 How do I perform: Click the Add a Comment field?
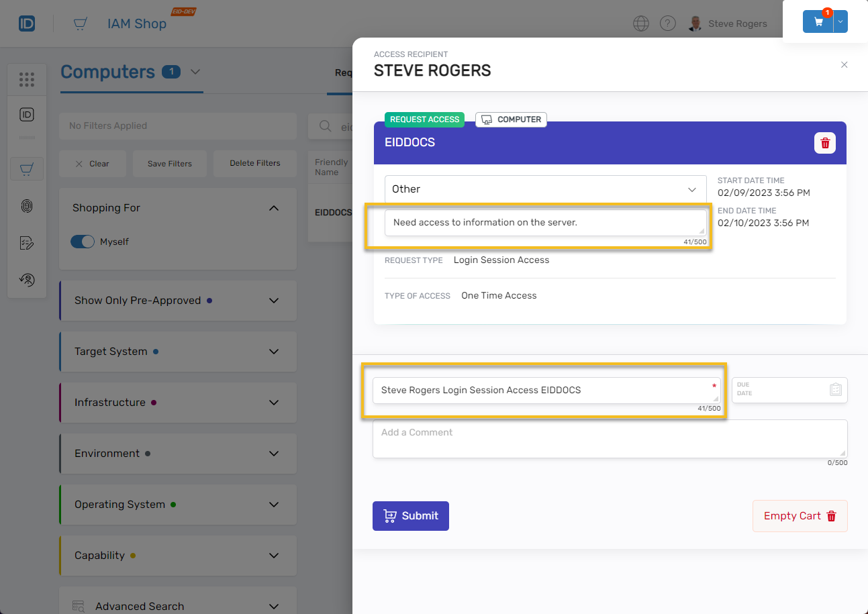610,439
